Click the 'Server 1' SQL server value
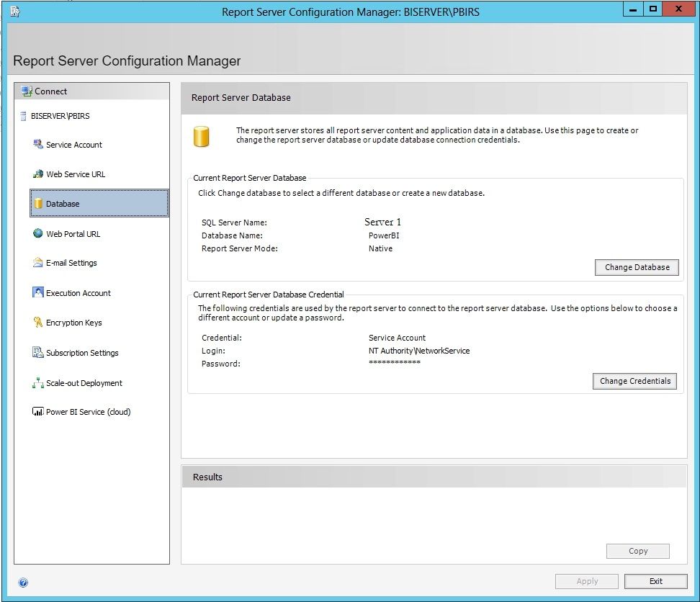The image size is (700, 602). [382, 222]
